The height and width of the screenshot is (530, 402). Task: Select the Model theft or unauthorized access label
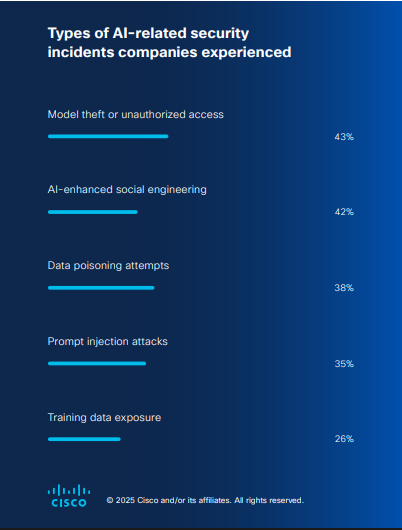[136, 115]
